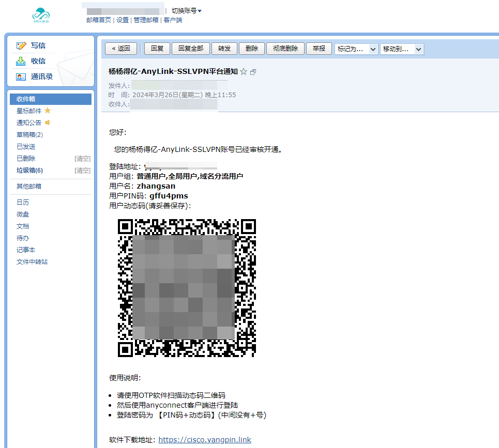Open the 管理邮箱 link

pos(146,20)
